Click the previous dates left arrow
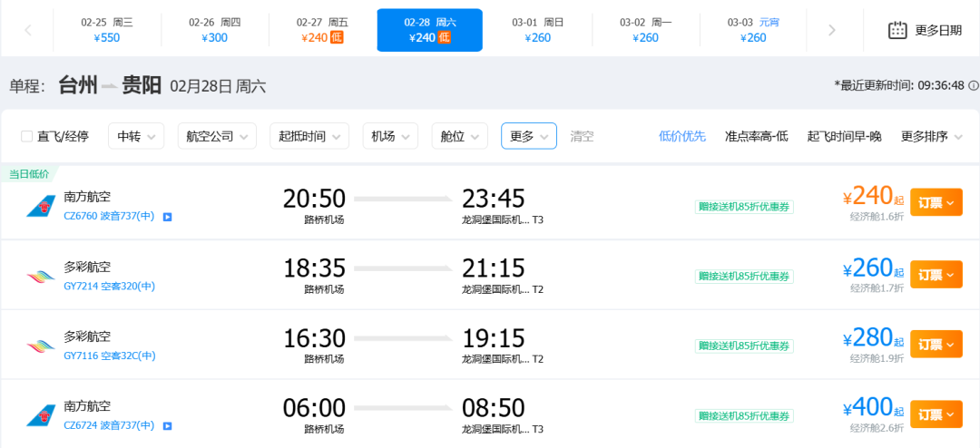The width and height of the screenshot is (980, 448). click(27, 30)
